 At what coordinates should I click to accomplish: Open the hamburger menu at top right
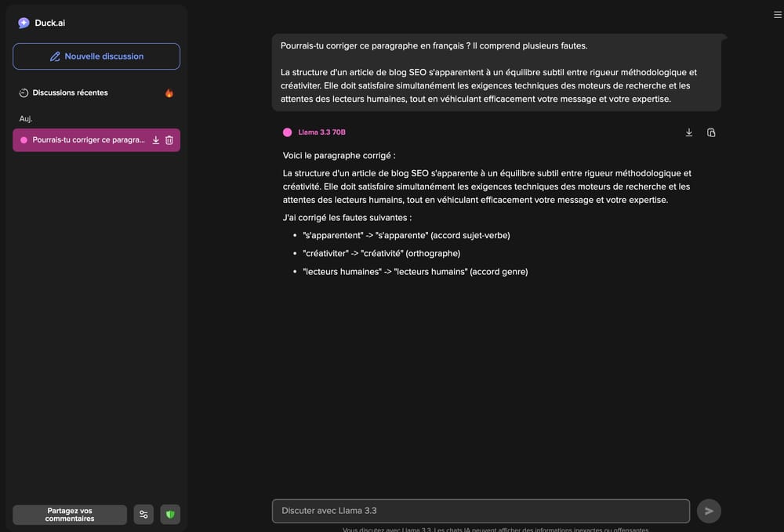tap(777, 14)
